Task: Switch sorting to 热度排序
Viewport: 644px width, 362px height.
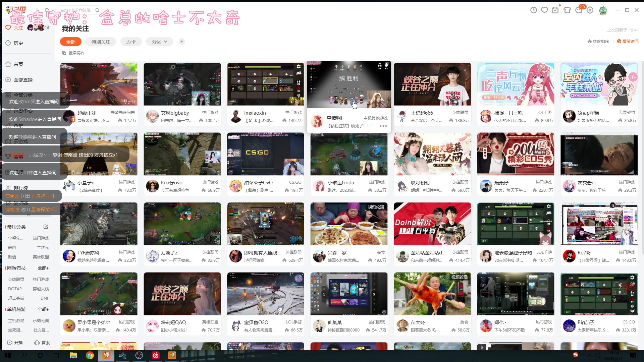Action: click(x=598, y=42)
